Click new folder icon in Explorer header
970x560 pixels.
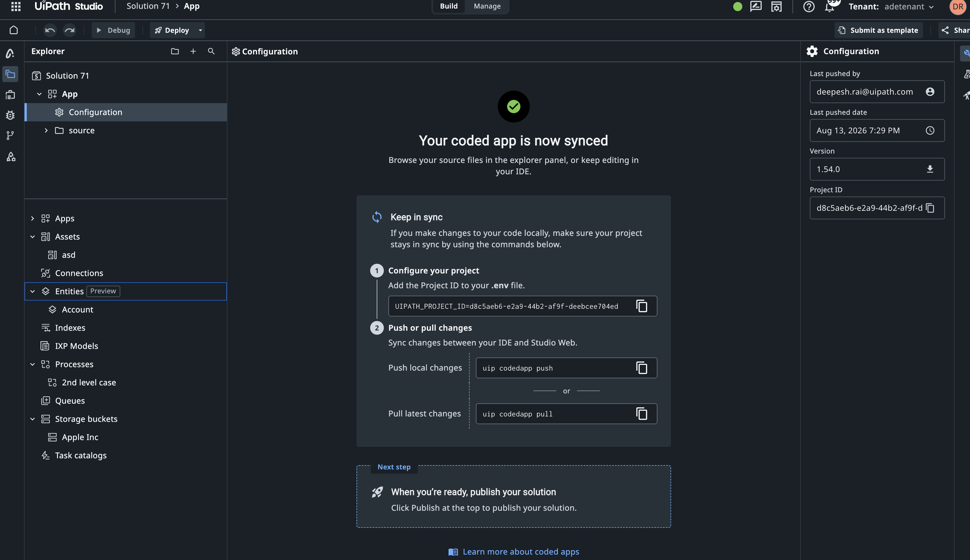click(175, 51)
